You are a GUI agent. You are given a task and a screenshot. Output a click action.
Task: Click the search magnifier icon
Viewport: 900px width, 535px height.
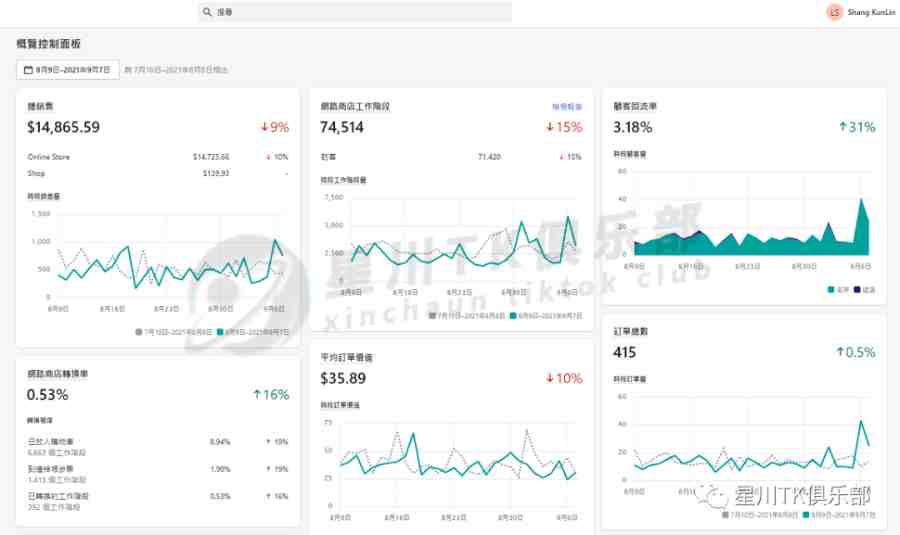207,12
